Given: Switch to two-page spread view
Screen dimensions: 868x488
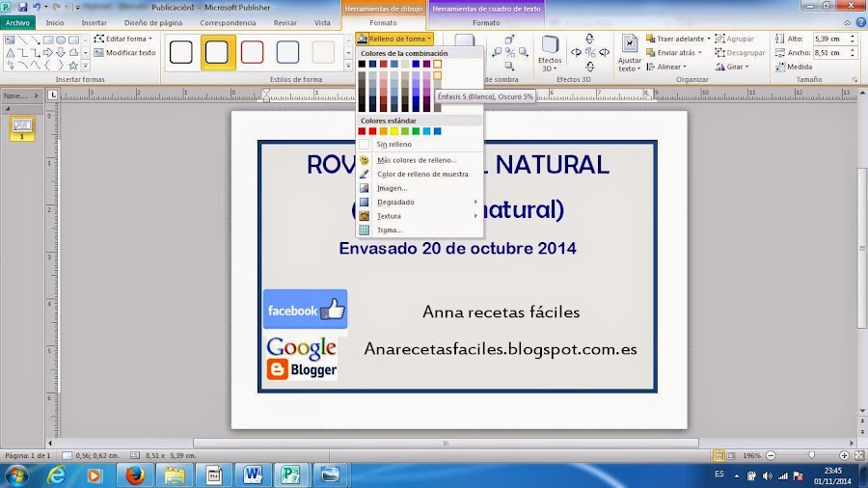Looking at the screenshot, I should [x=731, y=456].
